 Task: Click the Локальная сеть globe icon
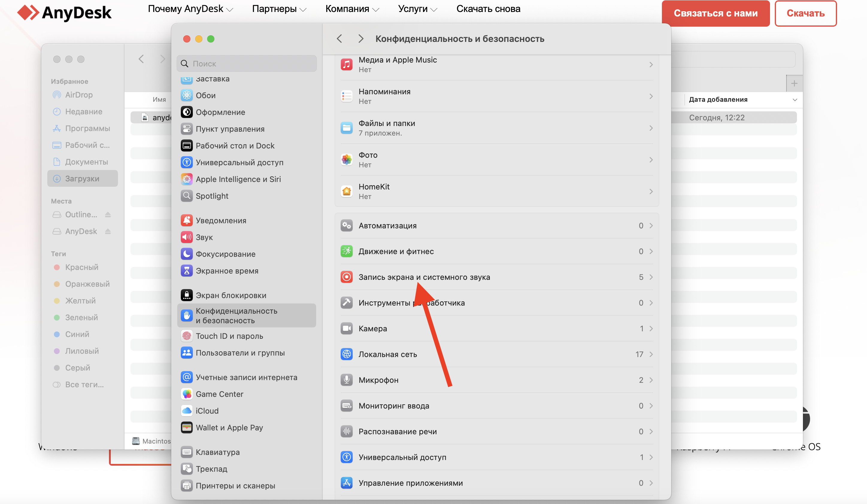point(346,354)
